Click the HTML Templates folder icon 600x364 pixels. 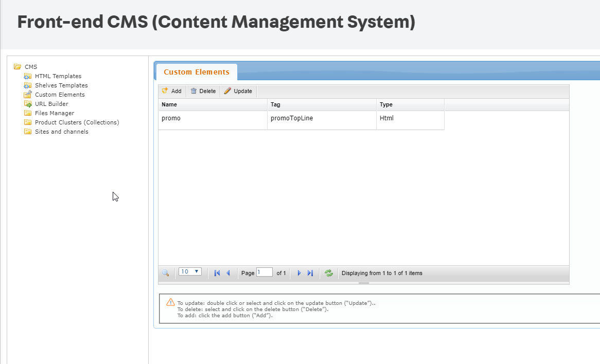point(28,76)
